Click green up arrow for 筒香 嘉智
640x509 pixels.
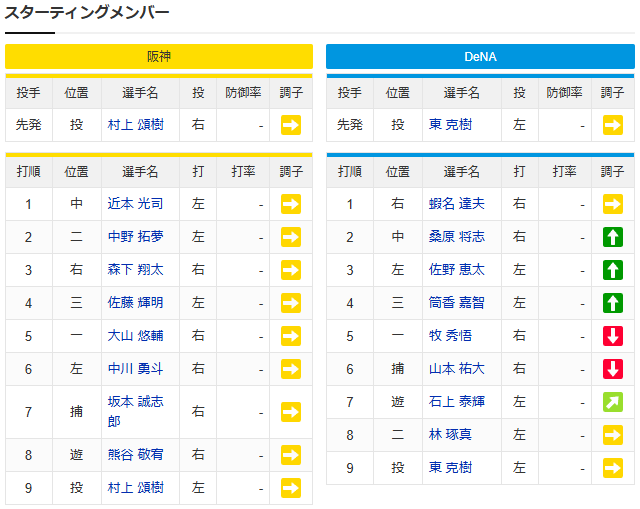click(x=613, y=303)
